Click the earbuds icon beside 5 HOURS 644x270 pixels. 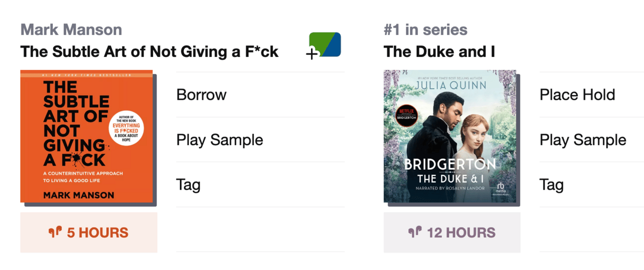pos(55,232)
